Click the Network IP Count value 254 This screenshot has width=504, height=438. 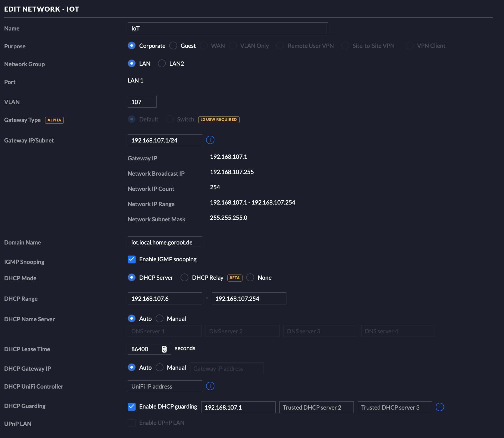pos(215,187)
